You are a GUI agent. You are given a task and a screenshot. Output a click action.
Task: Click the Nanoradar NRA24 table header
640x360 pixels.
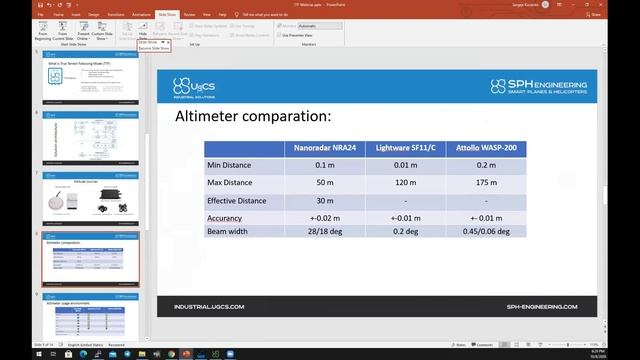point(325,148)
